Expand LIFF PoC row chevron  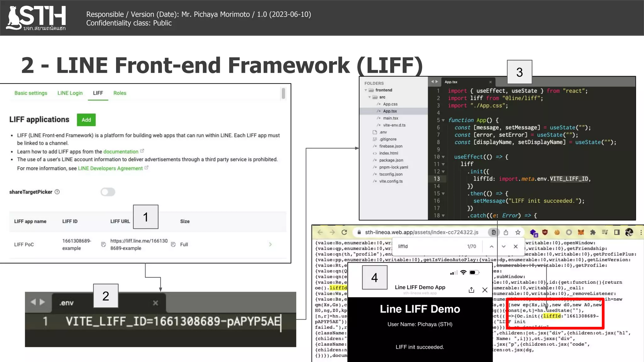[270, 244]
